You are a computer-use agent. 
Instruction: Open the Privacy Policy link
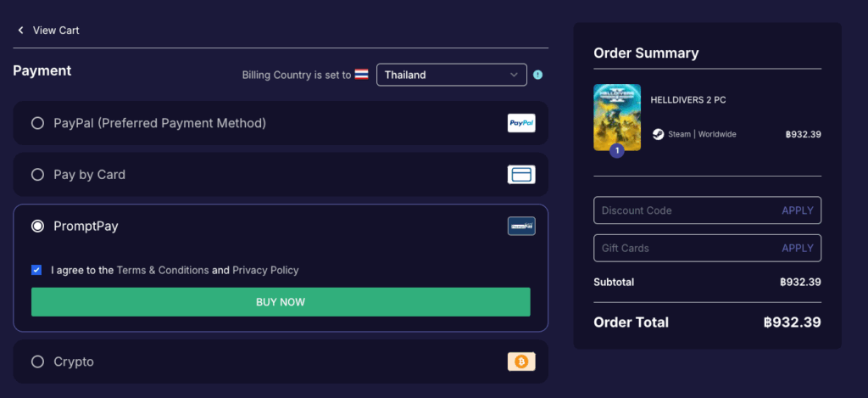[265, 271]
